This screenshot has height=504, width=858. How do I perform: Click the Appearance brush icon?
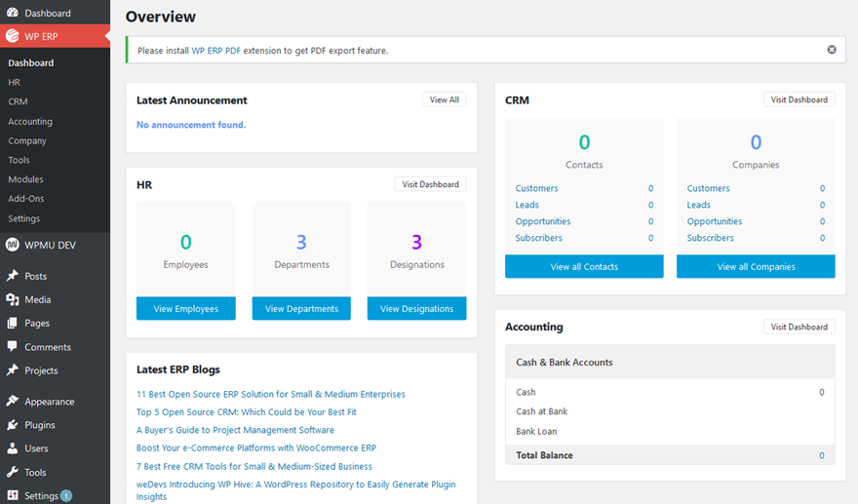(12, 401)
